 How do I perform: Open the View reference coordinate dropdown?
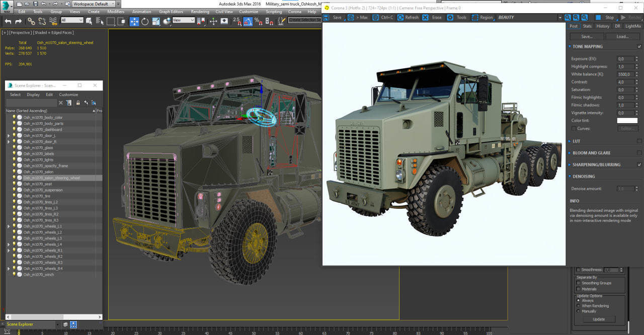click(x=184, y=20)
